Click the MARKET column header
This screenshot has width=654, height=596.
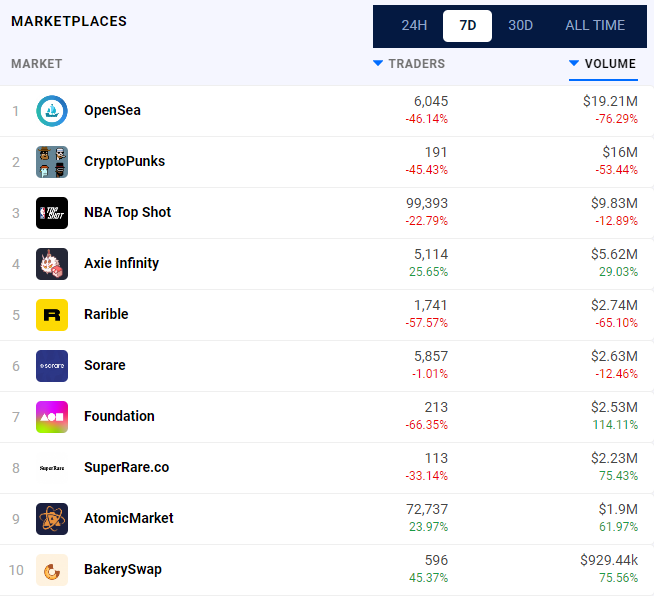[37, 64]
